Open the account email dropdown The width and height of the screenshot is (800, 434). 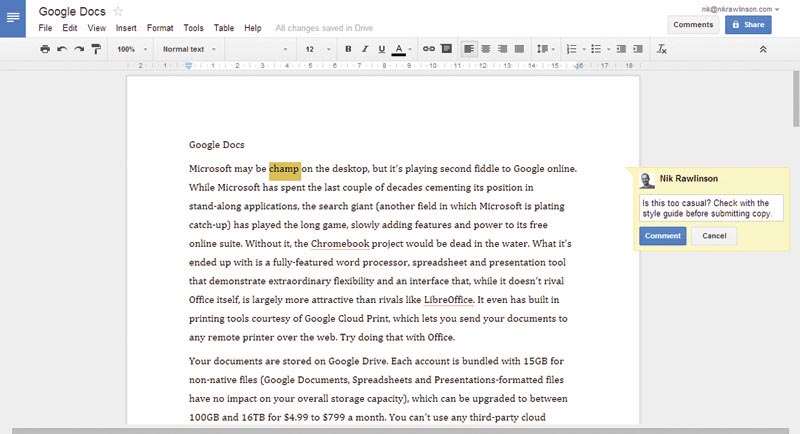pyautogui.click(x=740, y=9)
